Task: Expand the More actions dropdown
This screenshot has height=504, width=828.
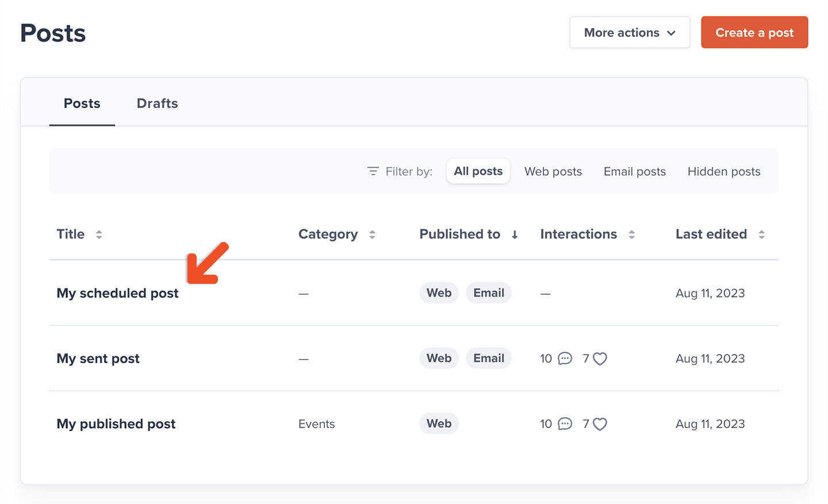Action: [629, 33]
